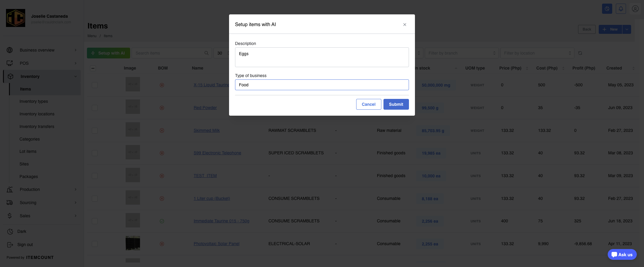The width and height of the screenshot is (644, 267).
Task: Check the Photovoltaic Solar Panel row checkbox
Action: pos(95,244)
